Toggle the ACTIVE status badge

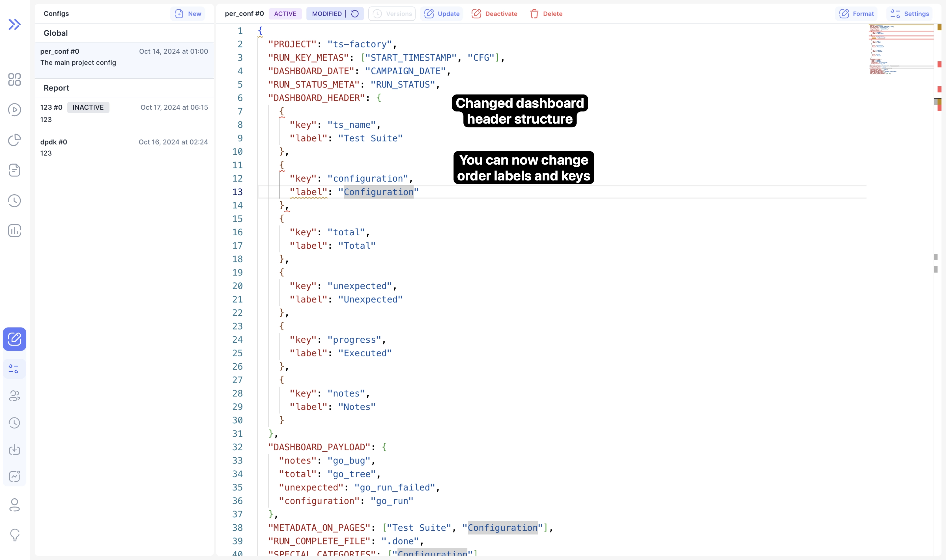[x=285, y=14]
